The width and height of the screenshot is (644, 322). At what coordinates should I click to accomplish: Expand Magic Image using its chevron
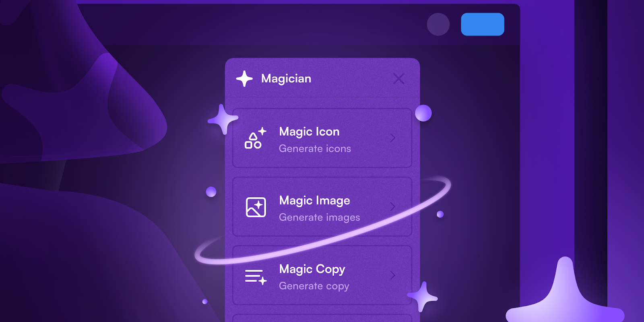click(393, 207)
